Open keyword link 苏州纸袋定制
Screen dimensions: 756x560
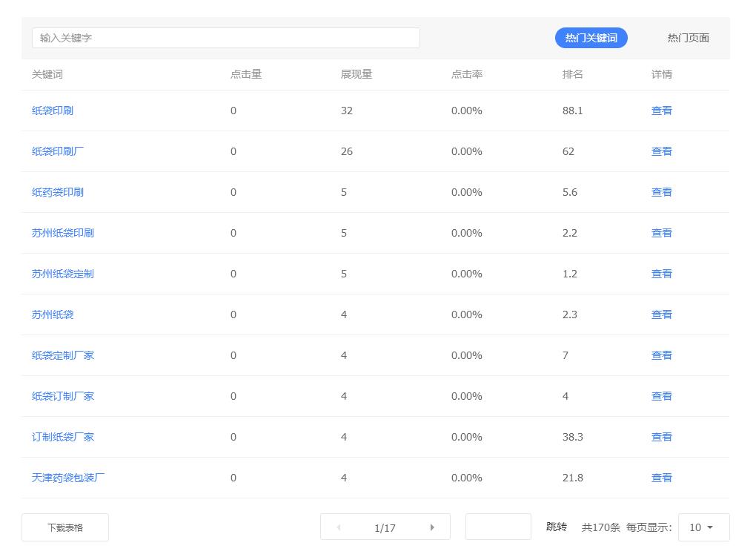tap(63, 274)
